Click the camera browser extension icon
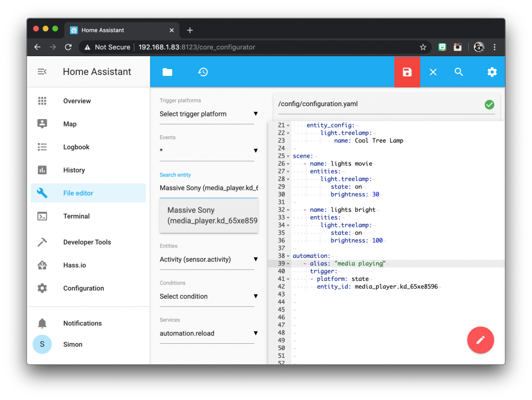532x400 pixels. point(457,47)
